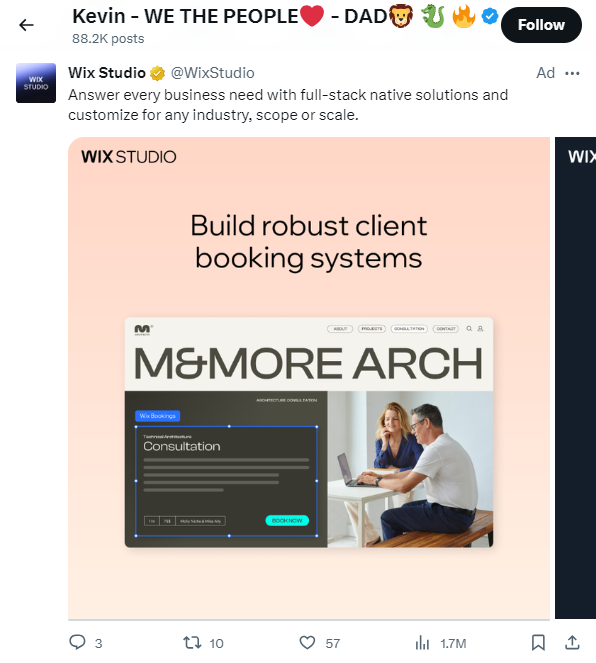Click the cyan BOOK NOW button in the ad
The width and height of the screenshot is (596, 663).
[287, 521]
